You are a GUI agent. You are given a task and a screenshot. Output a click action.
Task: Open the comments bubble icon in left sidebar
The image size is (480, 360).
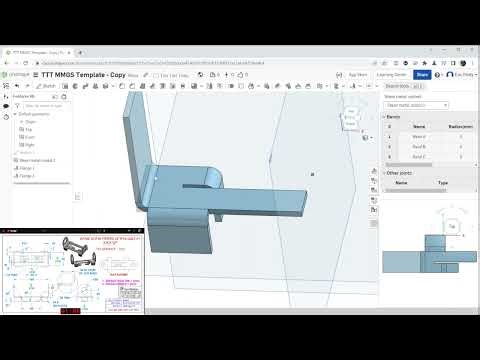[6, 106]
